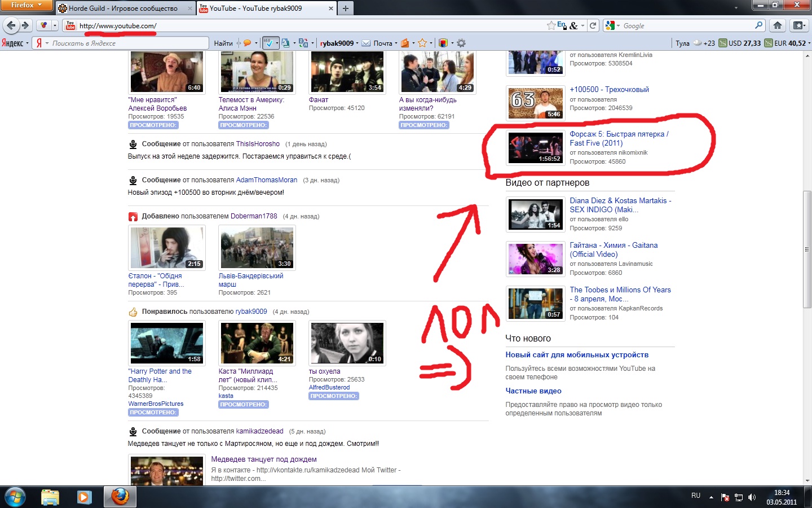Launch Windows Media Player from the taskbar

(x=84, y=497)
